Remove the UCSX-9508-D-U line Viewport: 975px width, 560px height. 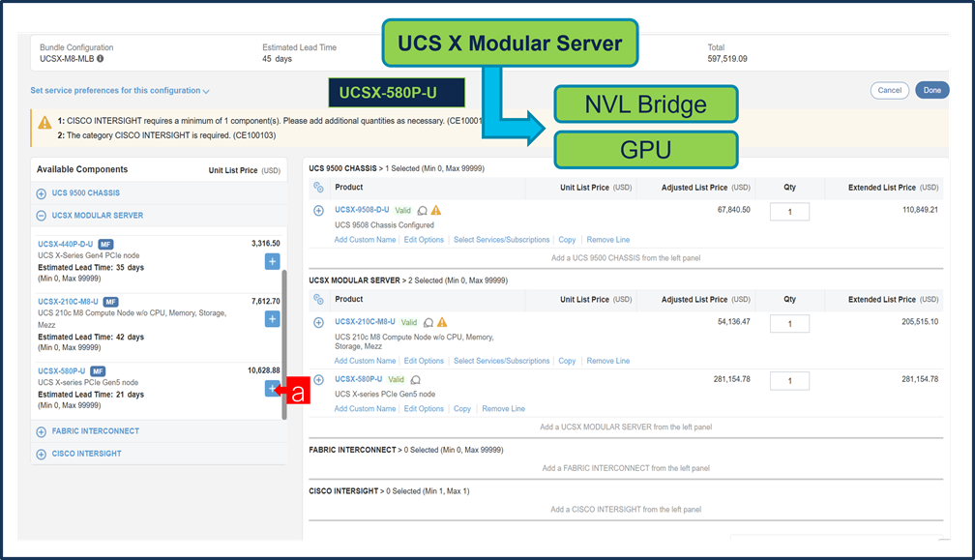[608, 240]
